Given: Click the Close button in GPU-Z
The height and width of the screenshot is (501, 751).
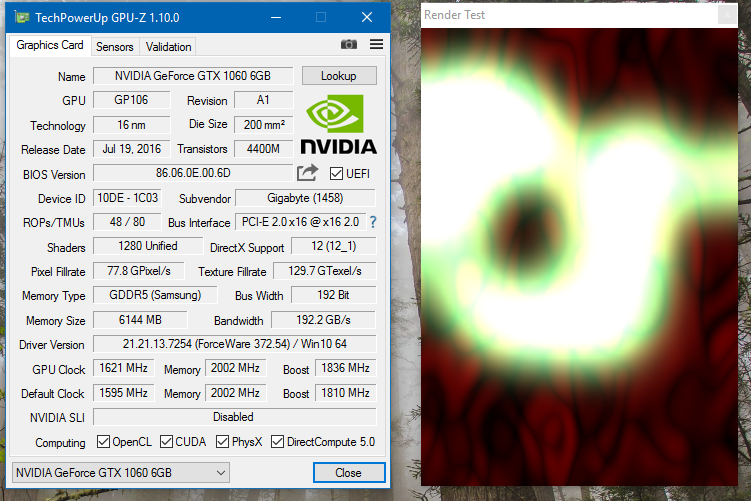Looking at the screenshot, I should tap(349, 473).
